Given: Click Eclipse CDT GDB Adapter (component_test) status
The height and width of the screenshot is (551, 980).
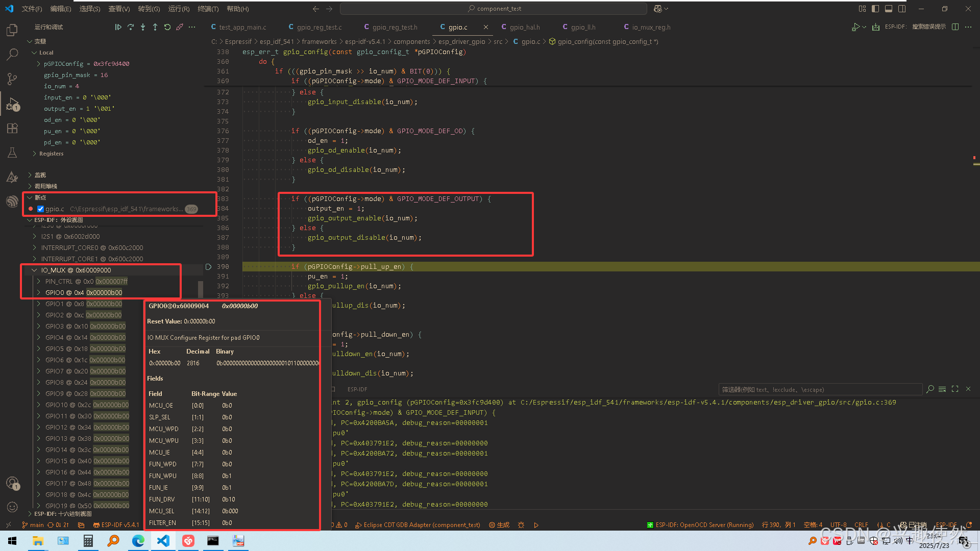Looking at the screenshot, I should (418, 525).
